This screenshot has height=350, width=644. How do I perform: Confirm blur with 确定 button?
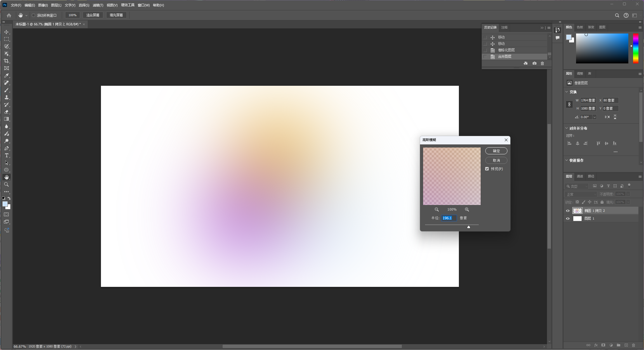(496, 151)
